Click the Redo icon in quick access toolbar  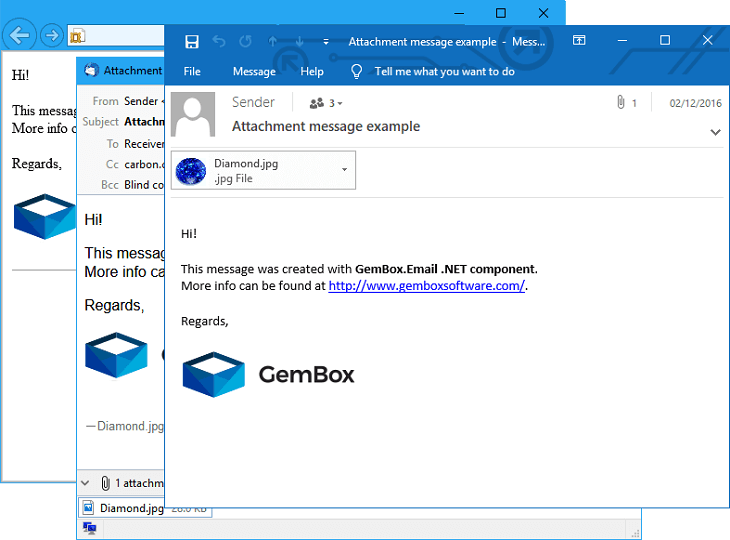coord(245,42)
